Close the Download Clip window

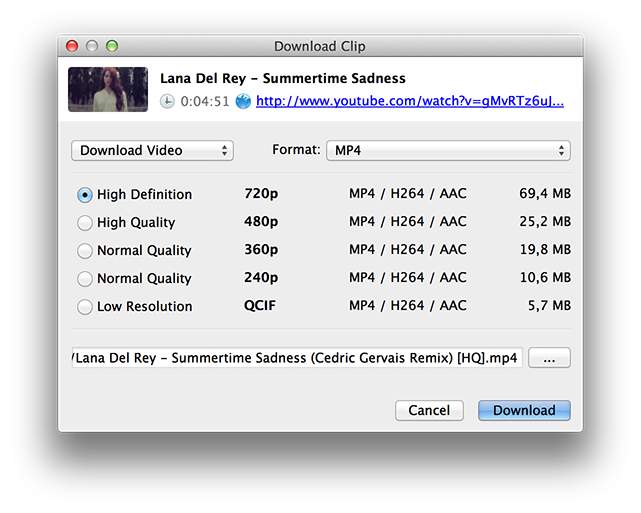click(72, 46)
